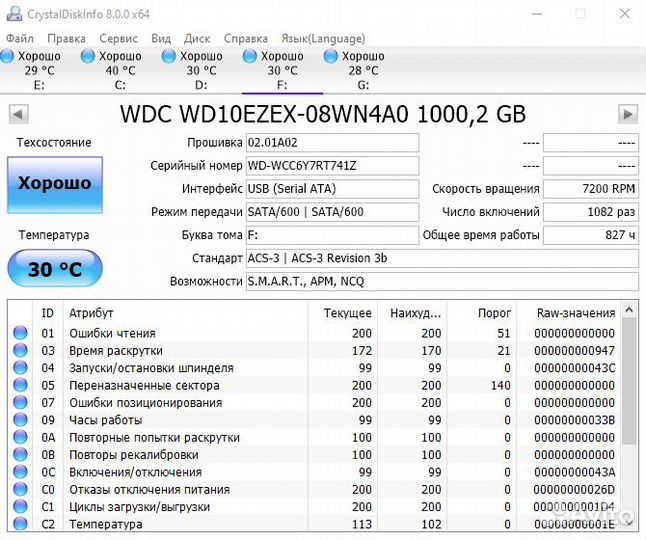Click the disk title WDC WD10EZEX-08WN4A0 1000,2 GB

click(323, 114)
